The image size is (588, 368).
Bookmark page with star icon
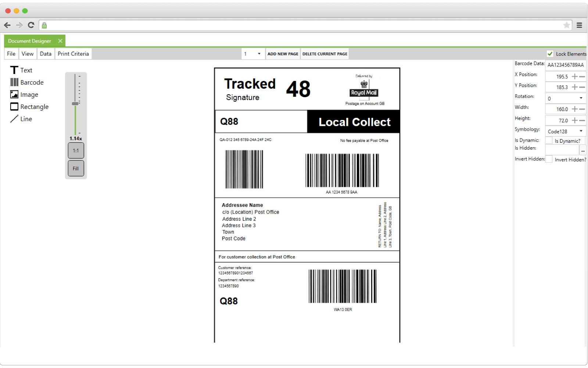tap(567, 25)
